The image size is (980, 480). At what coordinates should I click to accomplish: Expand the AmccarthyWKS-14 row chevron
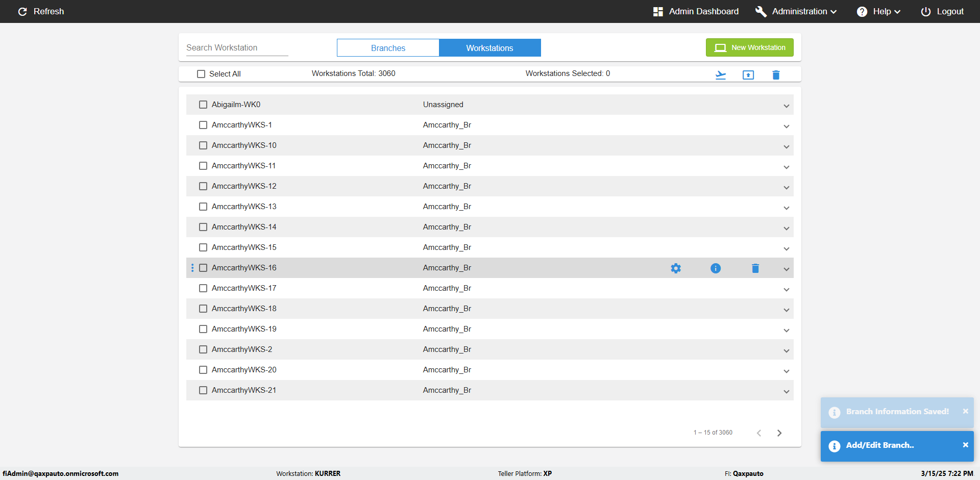786,229
